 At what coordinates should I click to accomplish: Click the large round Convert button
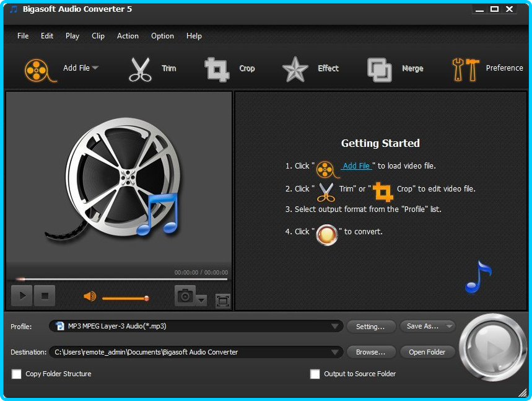(x=492, y=348)
